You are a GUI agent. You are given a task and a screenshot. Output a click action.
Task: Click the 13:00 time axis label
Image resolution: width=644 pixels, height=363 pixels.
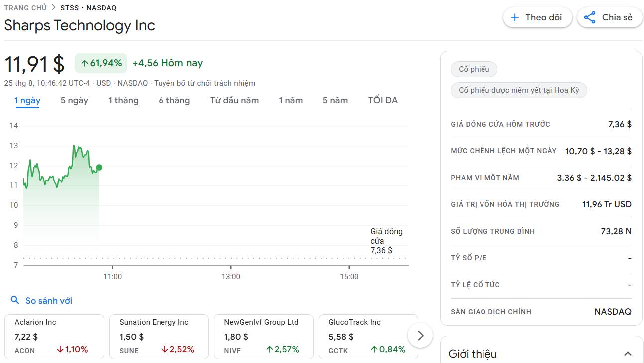[231, 277]
